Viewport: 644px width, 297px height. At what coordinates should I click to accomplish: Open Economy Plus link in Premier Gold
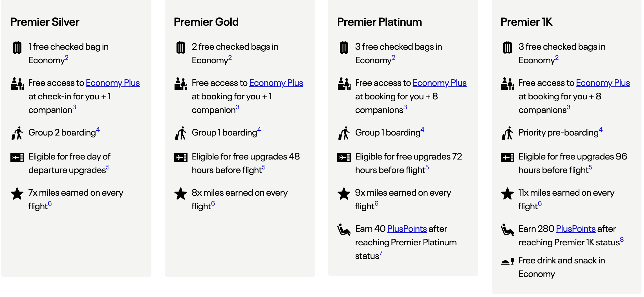pos(276,83)
